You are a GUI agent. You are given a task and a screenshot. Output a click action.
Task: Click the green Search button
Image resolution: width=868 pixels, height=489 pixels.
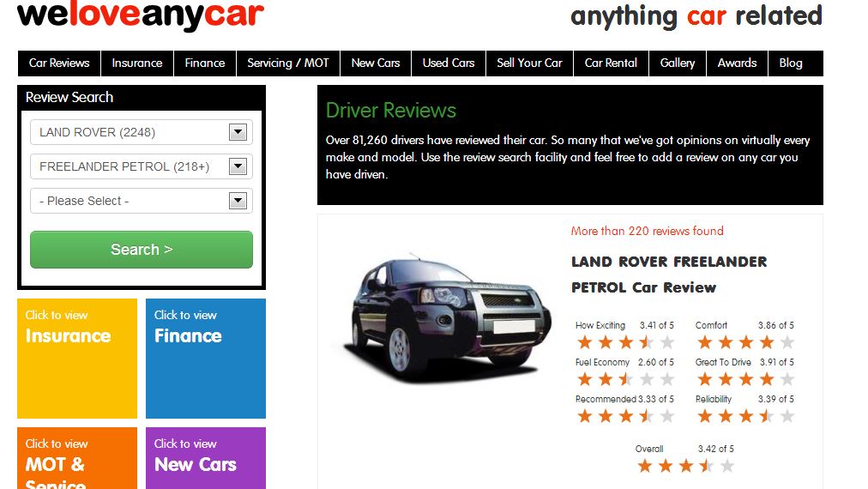[142, 250]
